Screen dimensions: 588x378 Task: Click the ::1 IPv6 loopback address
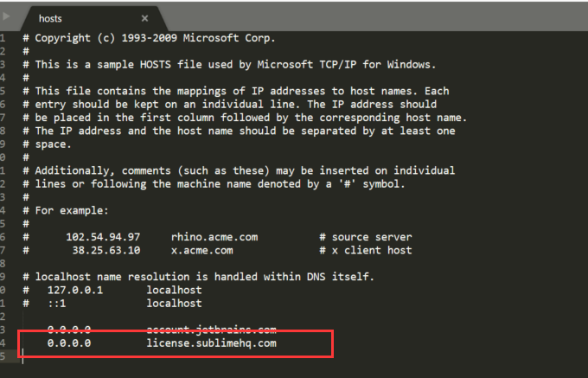[x=58, y=304]
